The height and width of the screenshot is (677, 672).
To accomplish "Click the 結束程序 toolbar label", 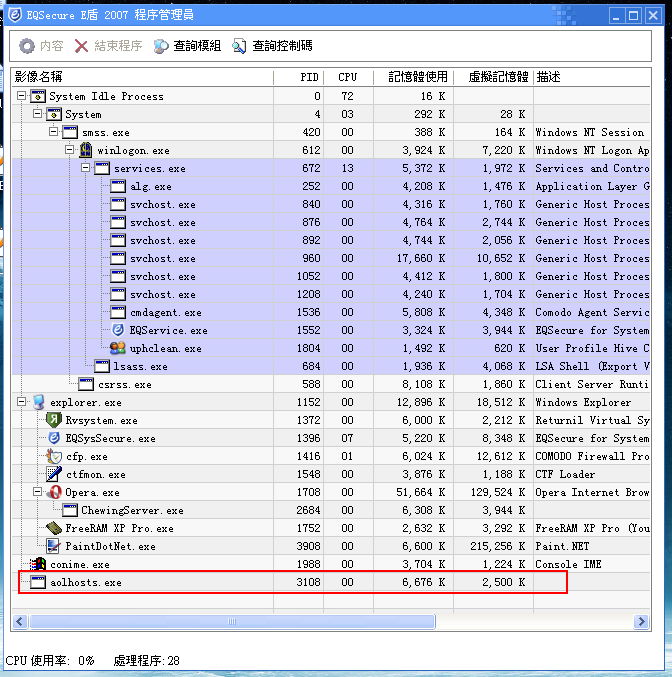I will point(118,46).
